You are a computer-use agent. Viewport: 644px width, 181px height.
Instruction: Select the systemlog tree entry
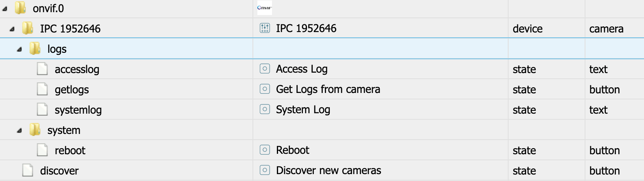(x=78, y=110)
